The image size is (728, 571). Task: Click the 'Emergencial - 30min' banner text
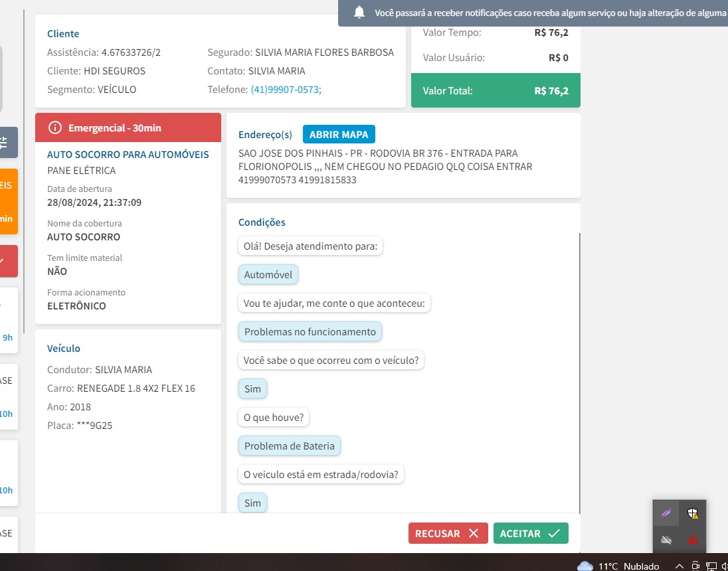(x=115, y=128)
